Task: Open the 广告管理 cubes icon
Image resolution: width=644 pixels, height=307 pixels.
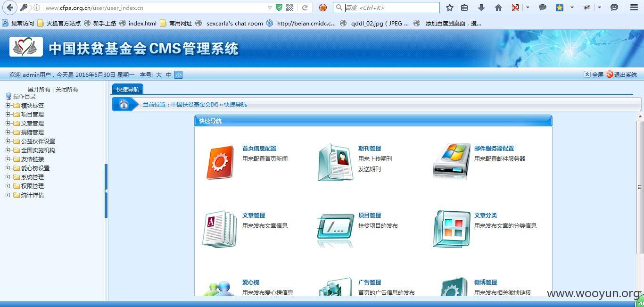Action: [336, 287]
